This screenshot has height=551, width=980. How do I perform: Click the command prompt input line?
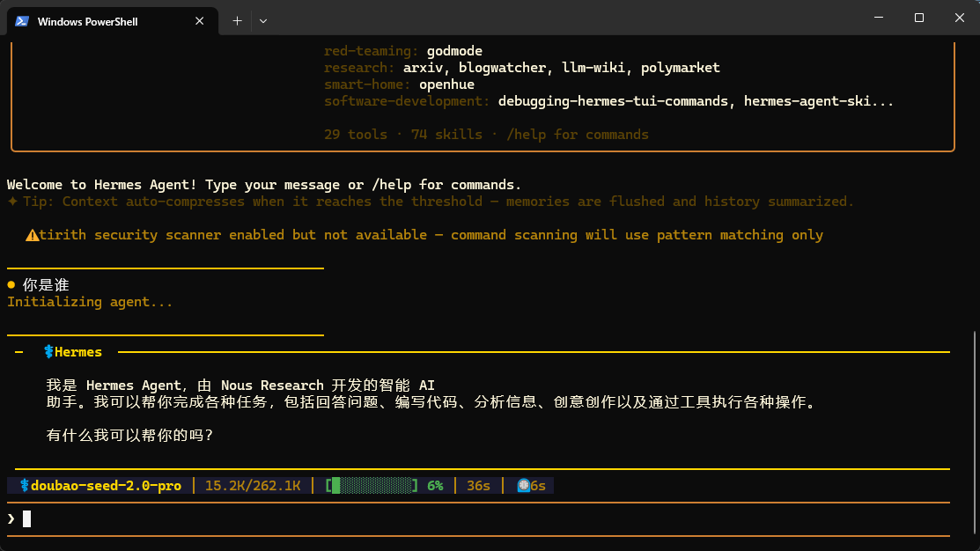pos(480,519)
